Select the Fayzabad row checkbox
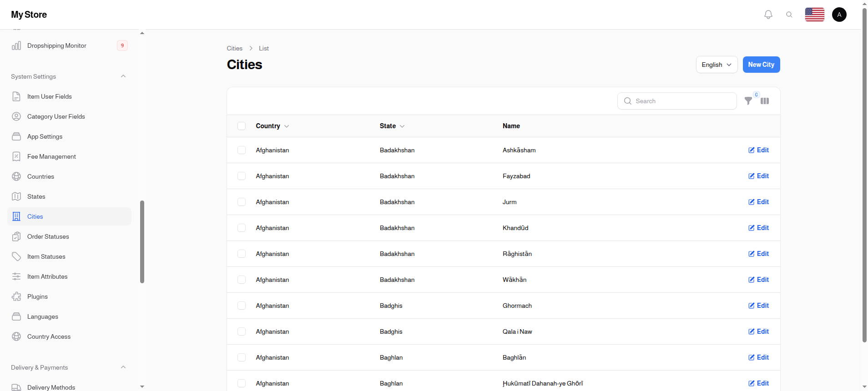The height and width of the screenshot is (391, 868). click(242, 176)
